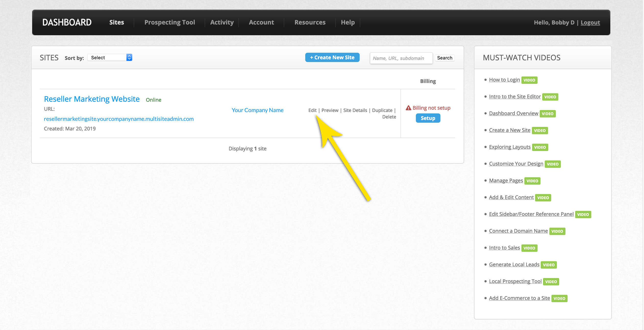Click the VIDEO badge beside How to Login
This screenshot has width=644, height=330.
529,80
